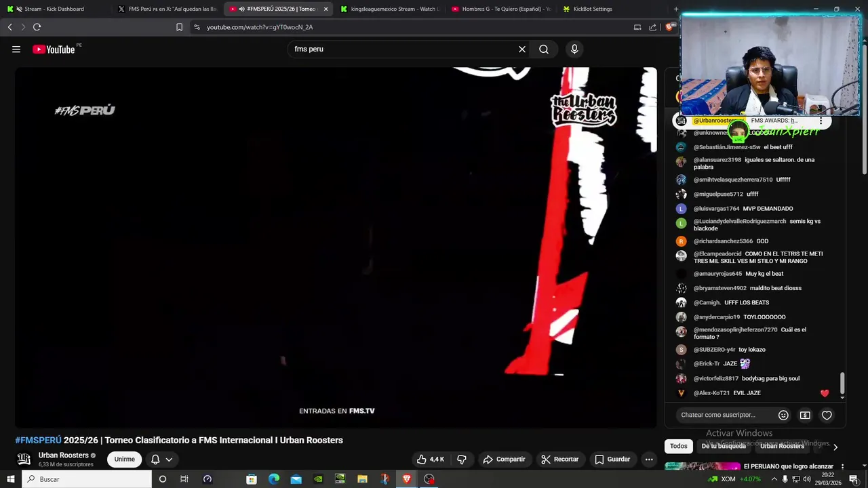This screenshot has width=868, height=488.
Task: Click the search magnifier button
Action: click(x=544, y=49)
